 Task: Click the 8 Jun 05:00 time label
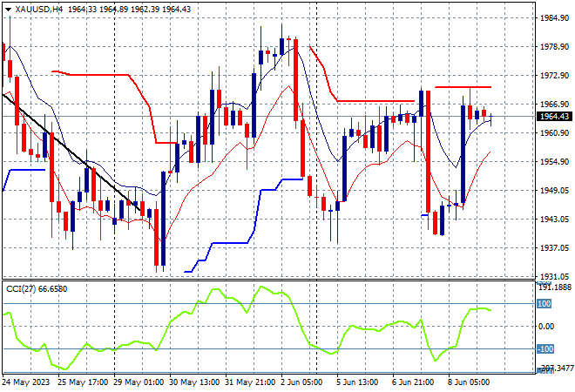click(469, 382)
